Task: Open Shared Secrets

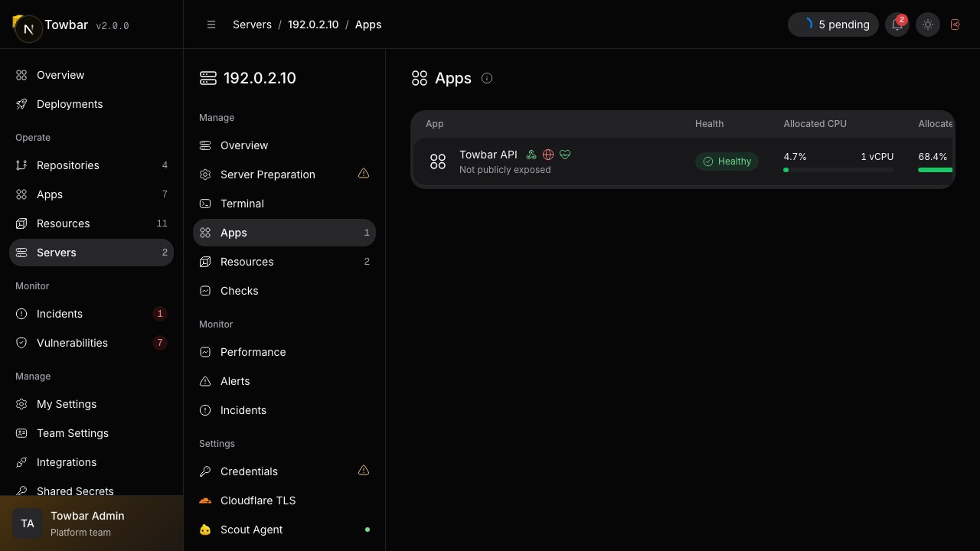Action: click(x=91, y=491)
